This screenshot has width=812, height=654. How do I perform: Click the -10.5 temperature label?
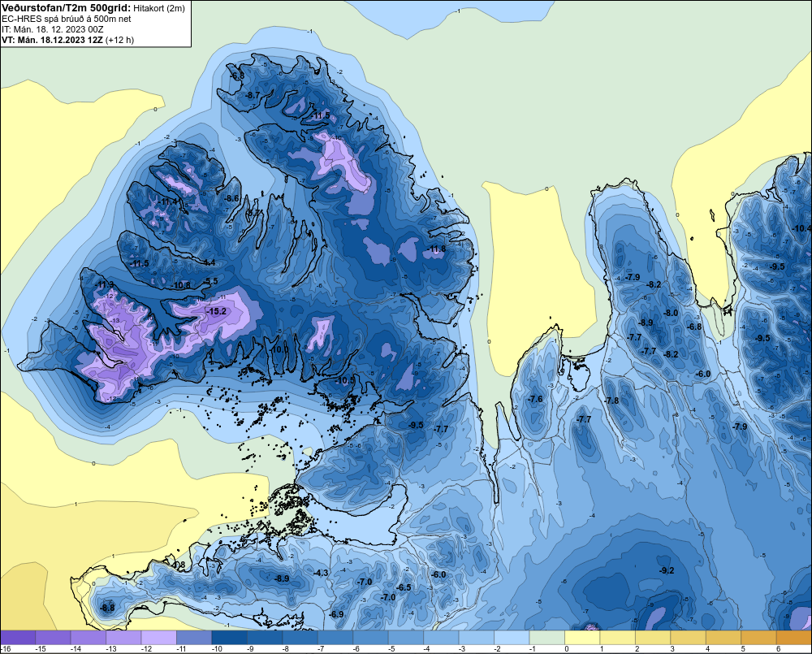(345, 380)
